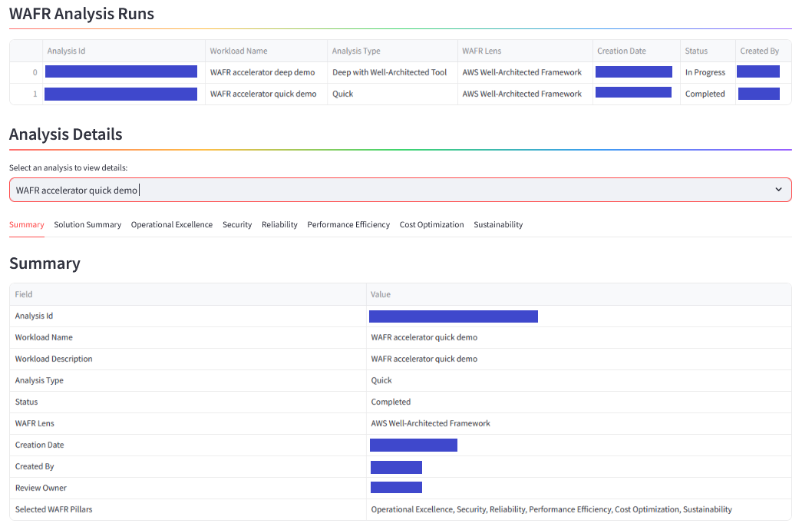Select the Performance Efficiency tab
This screenshot has height=530, width=812.
[348, 224]
